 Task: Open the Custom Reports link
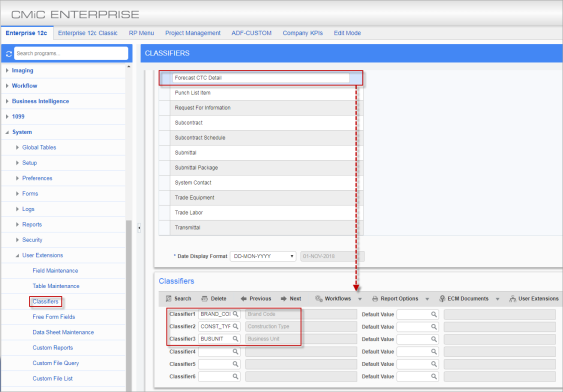(x=53, y=348)
